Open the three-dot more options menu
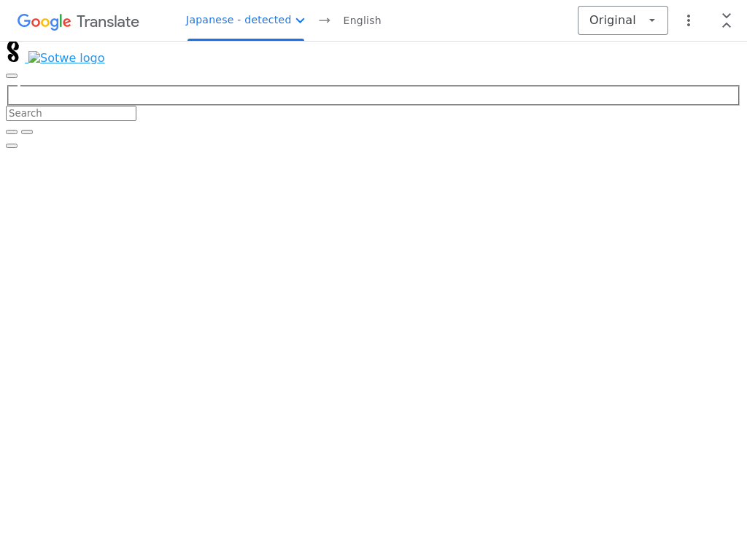 tap(688, 20)
